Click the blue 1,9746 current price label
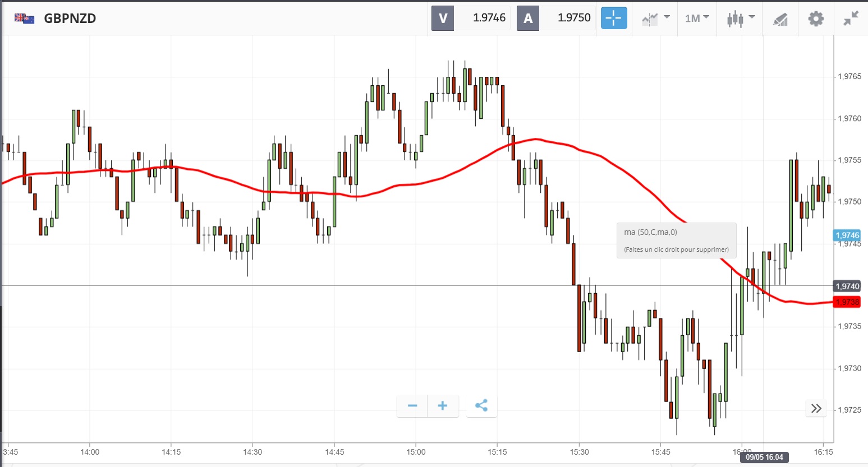868x467 pixels. coord(847,235)
